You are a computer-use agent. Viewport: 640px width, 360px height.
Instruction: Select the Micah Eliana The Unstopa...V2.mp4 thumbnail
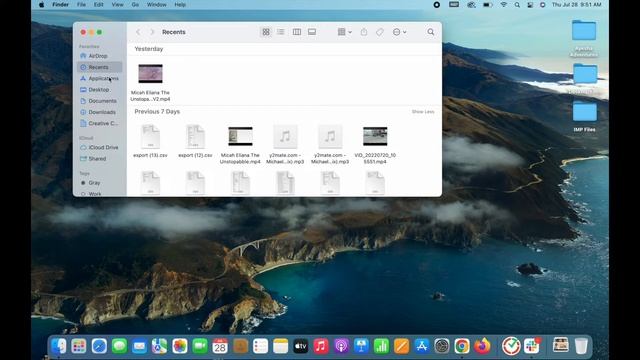(x=150, y=74)
